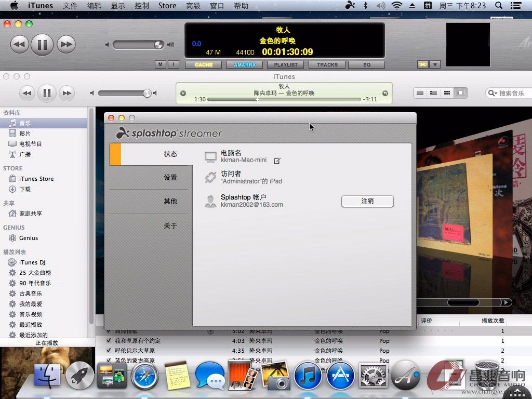The width and height of the screenshot is (532, 399).
Task: Switch iTunes to album list view
Action: pos(433,92)
